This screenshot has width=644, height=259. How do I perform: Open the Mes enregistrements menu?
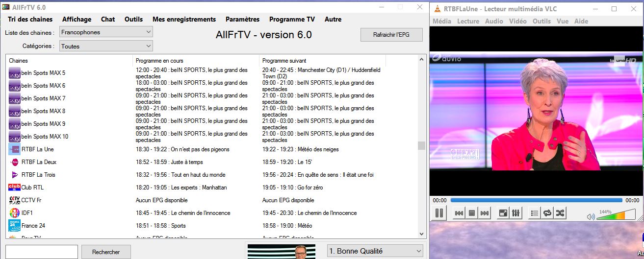pyautogui.click(x=184, y=19)
